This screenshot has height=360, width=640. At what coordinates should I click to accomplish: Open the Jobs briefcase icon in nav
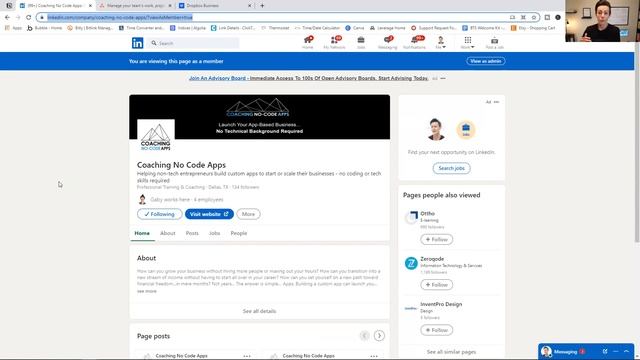click(x=361, y=42)
